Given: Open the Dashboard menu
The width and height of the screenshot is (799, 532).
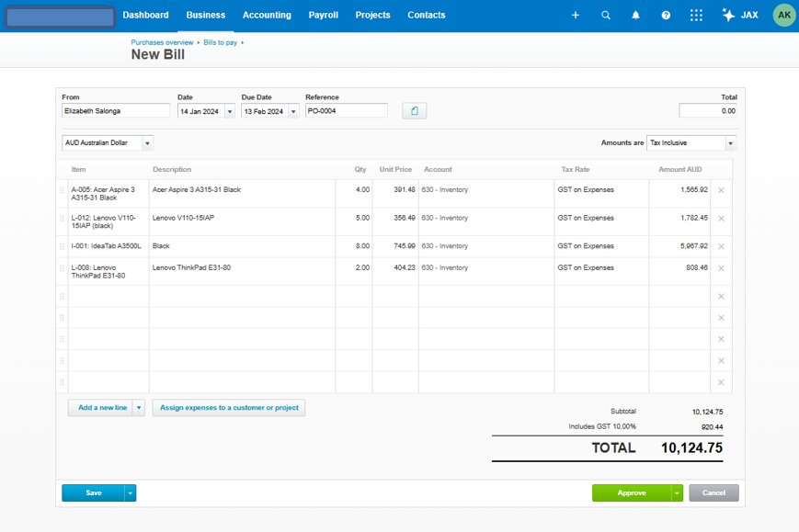Looking at the screenshot, I should pyautogui.click(x=146, y=16).
